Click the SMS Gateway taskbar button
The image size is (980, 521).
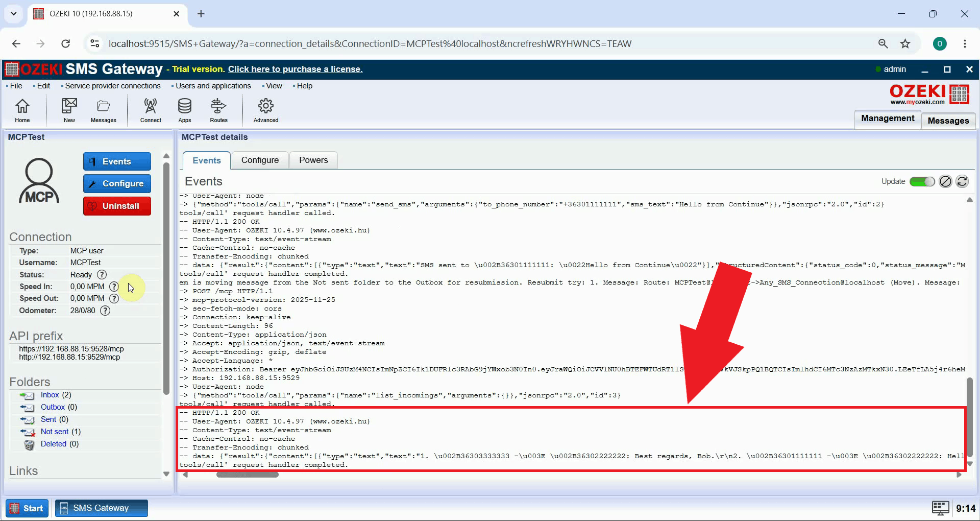click(x=101, y=508)
